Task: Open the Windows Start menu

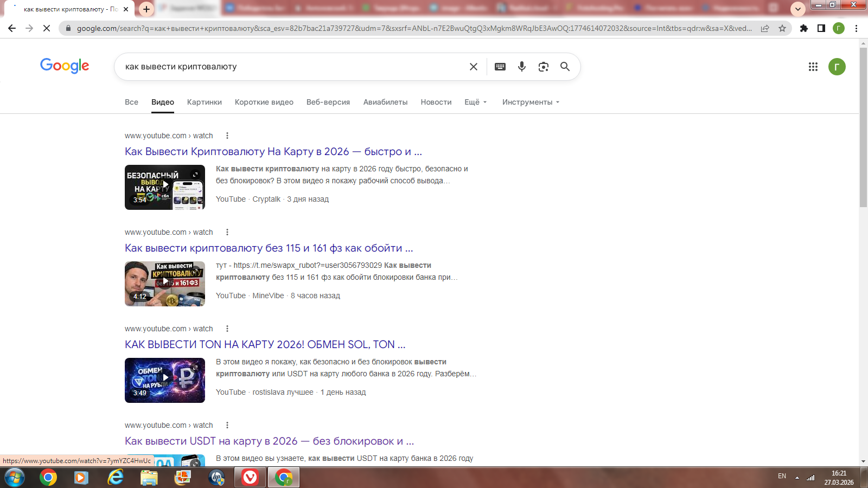Action: click(14, 478)
